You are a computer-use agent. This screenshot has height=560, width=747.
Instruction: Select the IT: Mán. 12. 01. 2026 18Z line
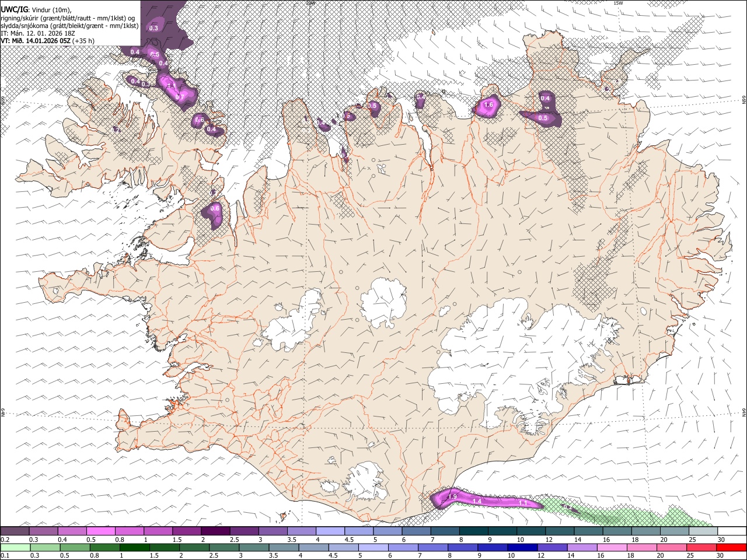click(38, 33)
